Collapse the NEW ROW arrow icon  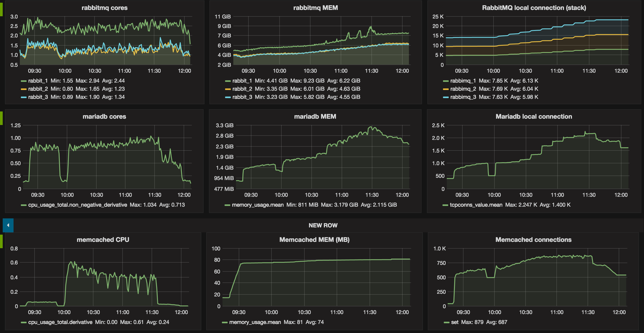coord(8,225)
